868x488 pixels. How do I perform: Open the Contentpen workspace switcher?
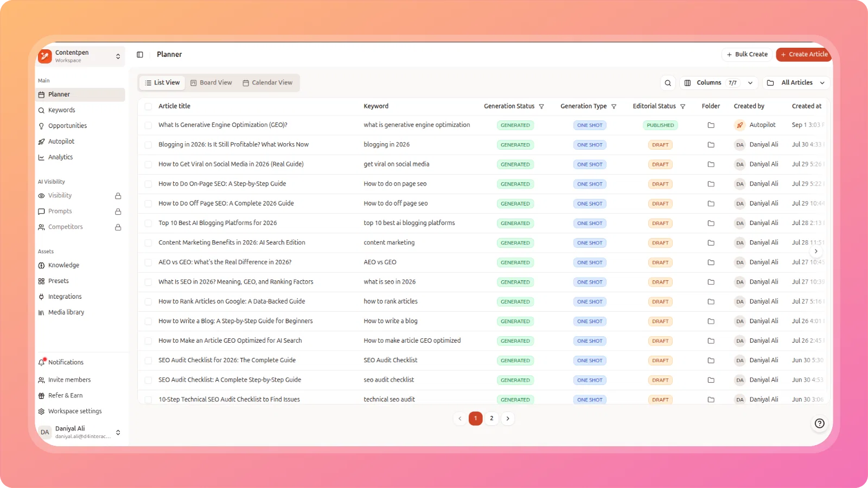point(80,56)
